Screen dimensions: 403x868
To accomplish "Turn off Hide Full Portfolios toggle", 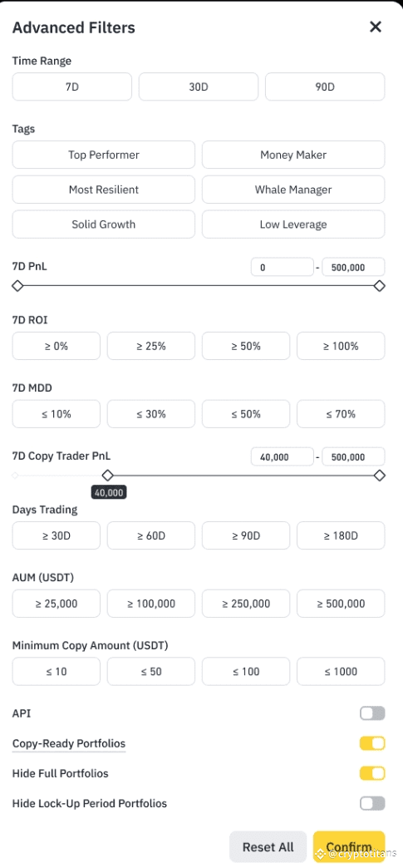I will coord(372,773).
